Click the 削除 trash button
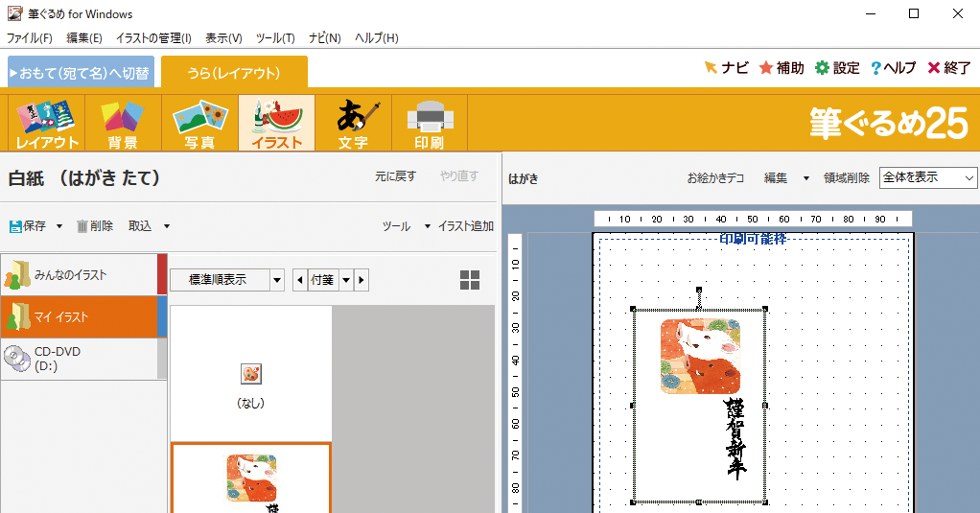Image resolution: width=980 pixels, height=513 pixels. 94,226
